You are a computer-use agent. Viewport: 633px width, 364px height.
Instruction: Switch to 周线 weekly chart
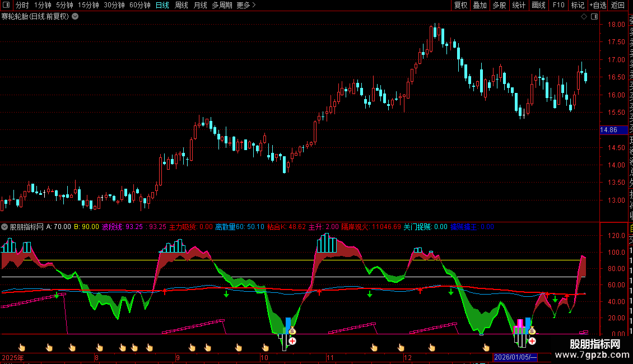click(181, 5)
